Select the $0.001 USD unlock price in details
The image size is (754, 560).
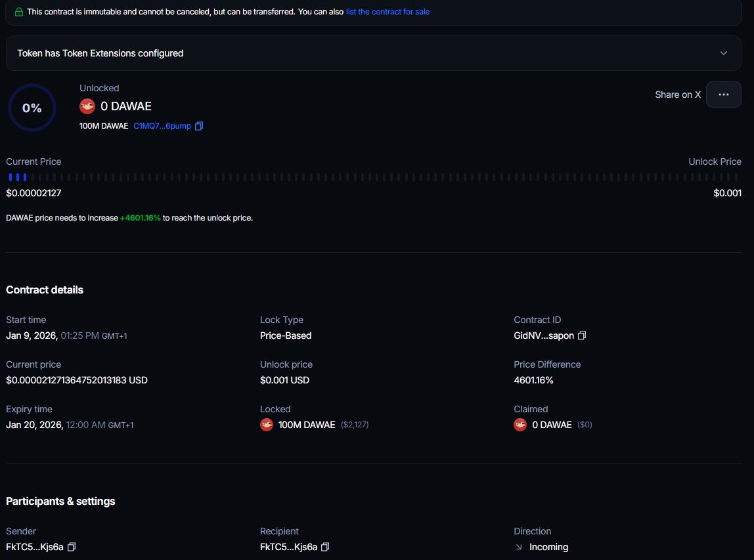284,380
